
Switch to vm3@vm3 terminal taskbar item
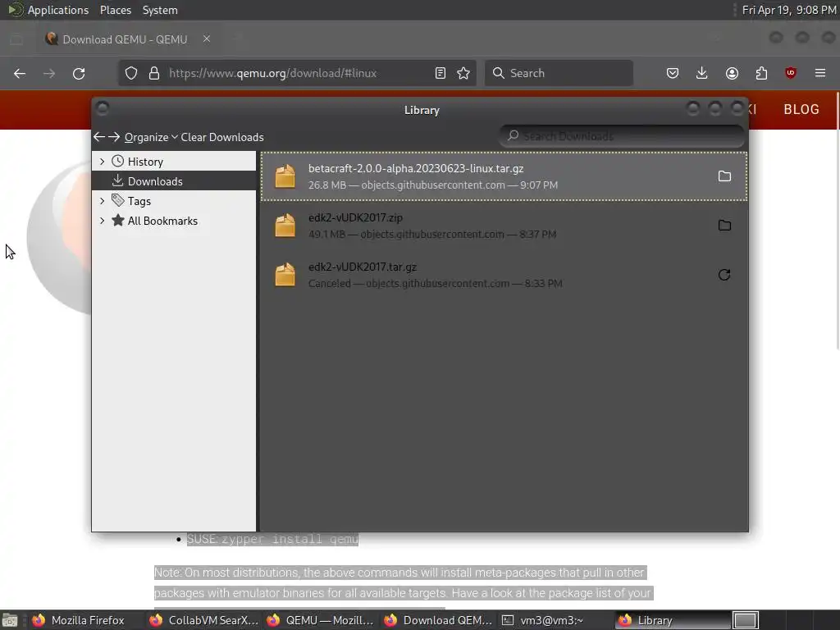[x=556, y=620]
